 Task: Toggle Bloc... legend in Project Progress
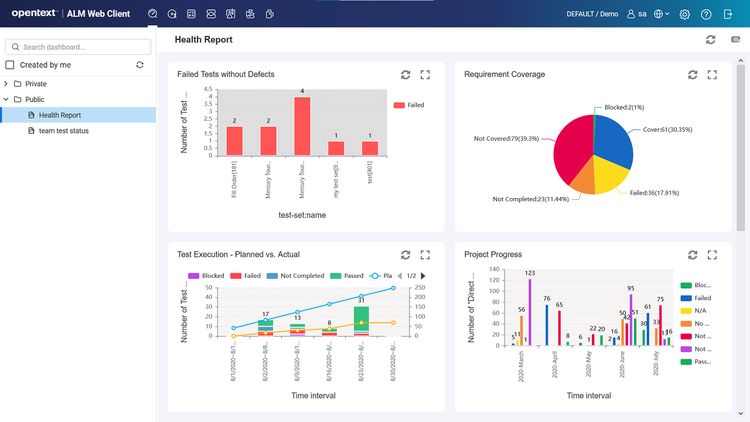tap(695, 285)
